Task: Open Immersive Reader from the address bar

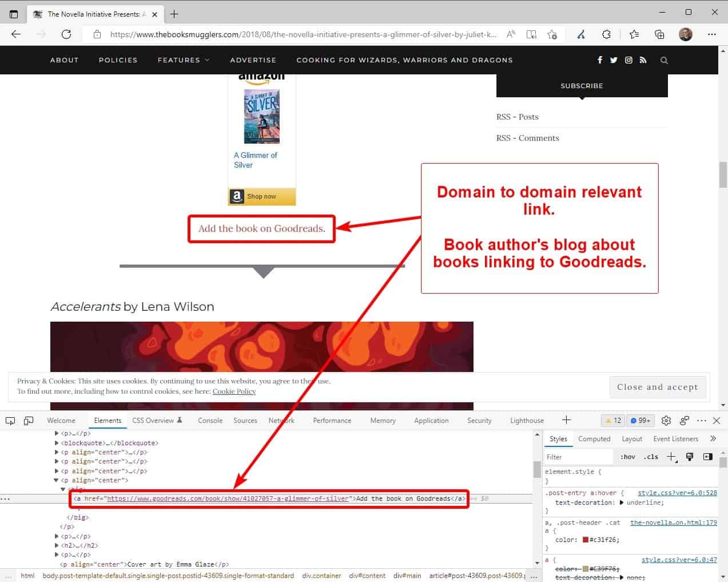Action: coord(531,34)
